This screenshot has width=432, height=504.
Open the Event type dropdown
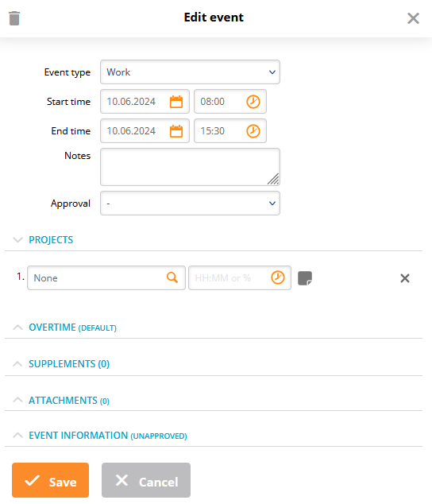pos(190,72)
